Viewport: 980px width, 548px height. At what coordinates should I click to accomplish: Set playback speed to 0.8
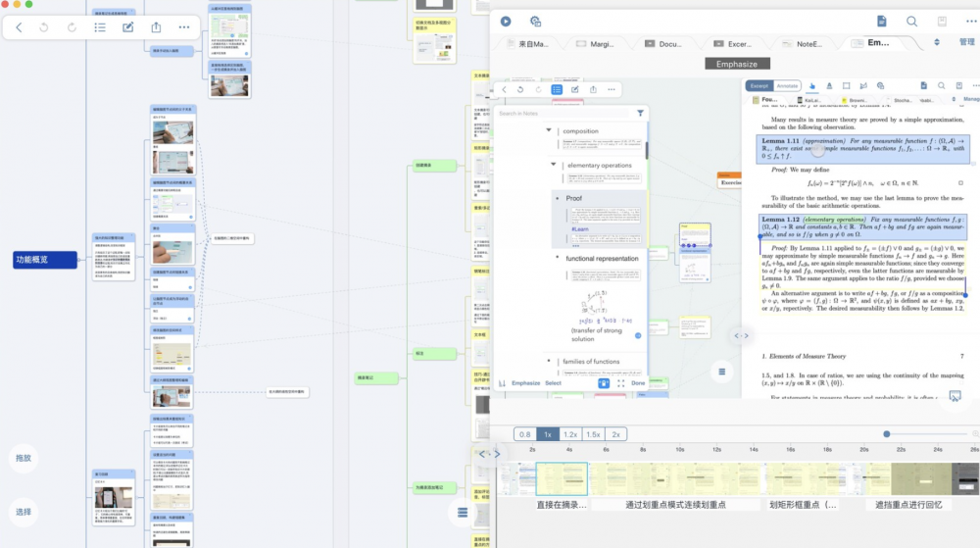[x=525, y=434]
